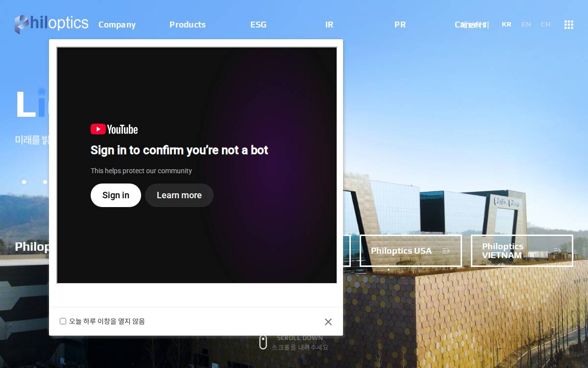Click the '오늘 하루 이창을 열지 않음' label
Screen dimensions: 588x368
click(107, 321)
